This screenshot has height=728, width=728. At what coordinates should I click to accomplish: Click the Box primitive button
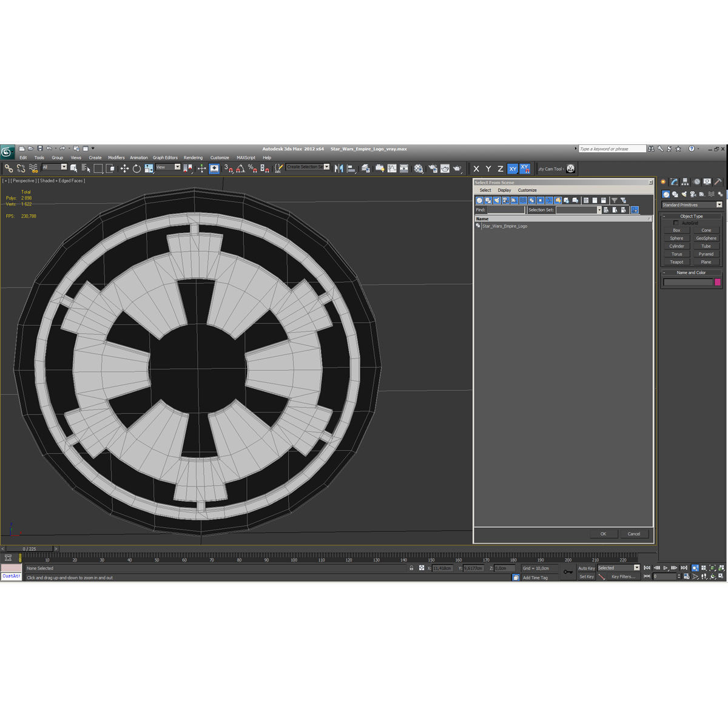pos(676,231)
